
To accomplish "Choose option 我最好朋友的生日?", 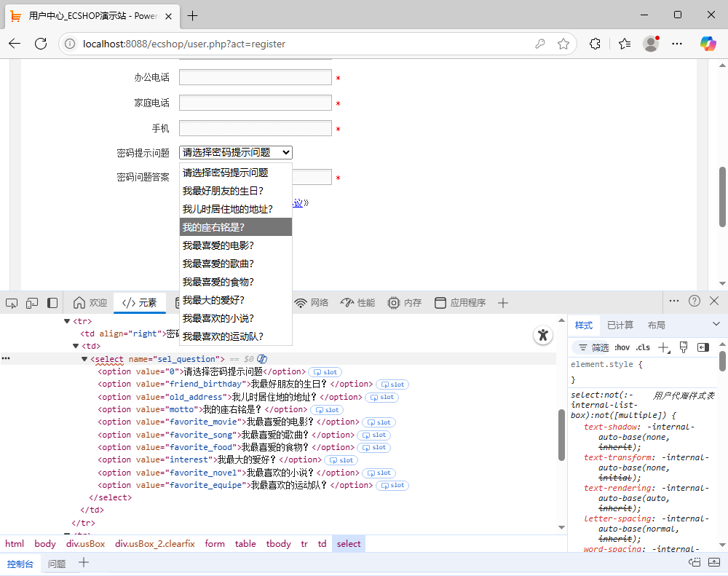I will (x=236, y=191).
